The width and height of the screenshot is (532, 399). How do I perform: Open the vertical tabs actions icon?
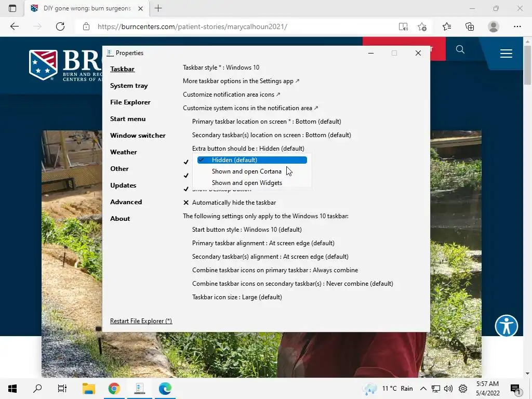click(12, 8)
